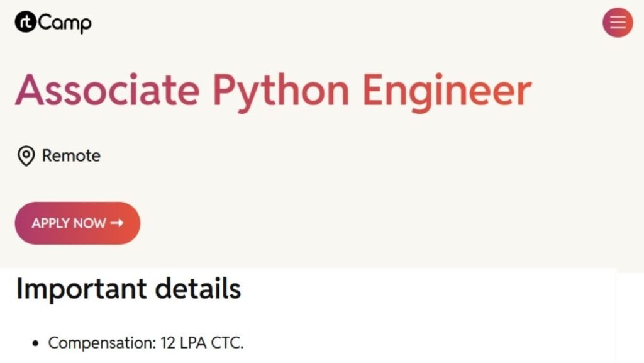644x363 pixels.
Task: Expand the Important details section
Action: (129, 289)
